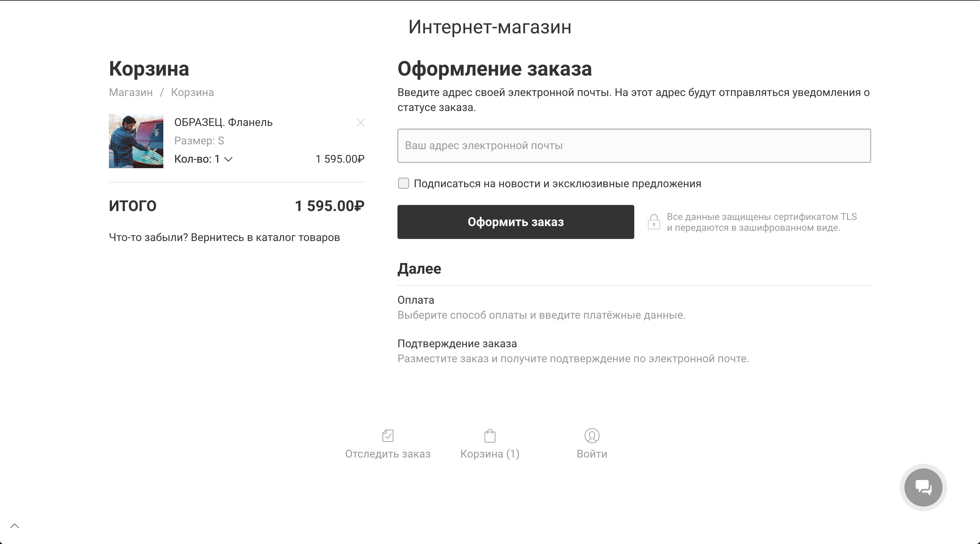
Task: Click the user profile login icon
Action: 592,435
